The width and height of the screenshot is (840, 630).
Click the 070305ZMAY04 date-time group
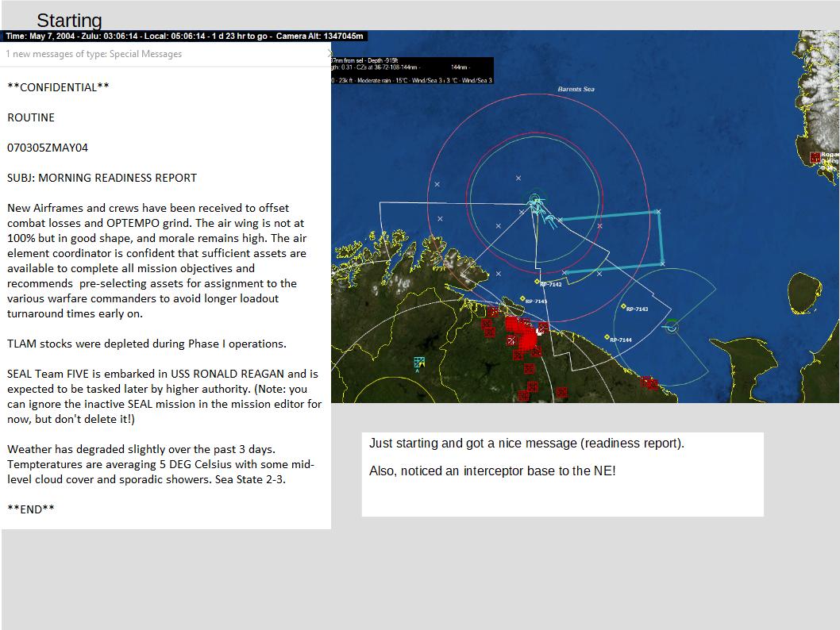[x=48, y=148]
